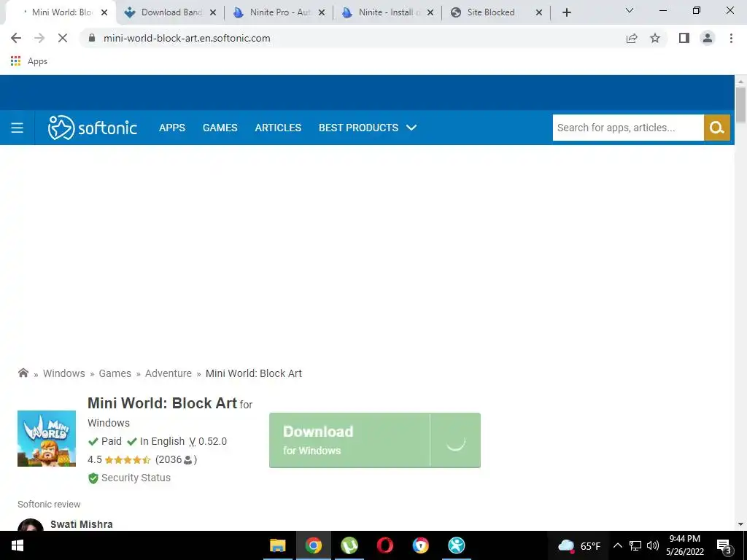747x560 pixels.
Task: Click the orange search magnifier button
Action: (717, 128)
